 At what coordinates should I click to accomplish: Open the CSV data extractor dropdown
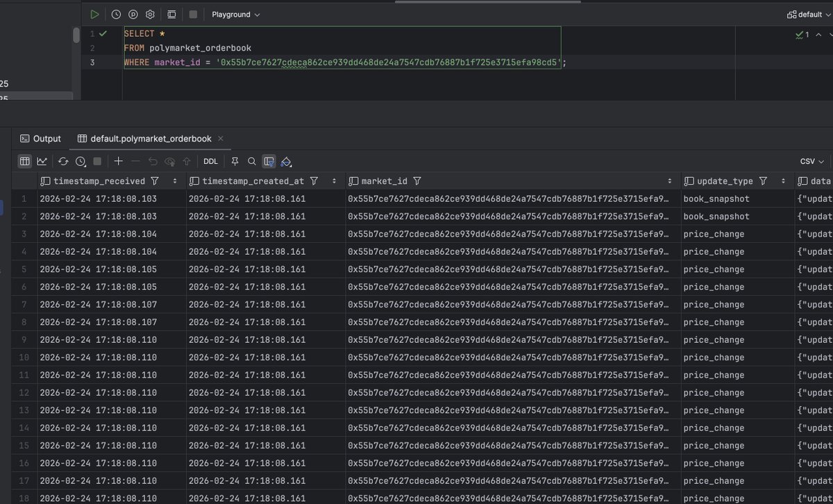coord(812,161)
